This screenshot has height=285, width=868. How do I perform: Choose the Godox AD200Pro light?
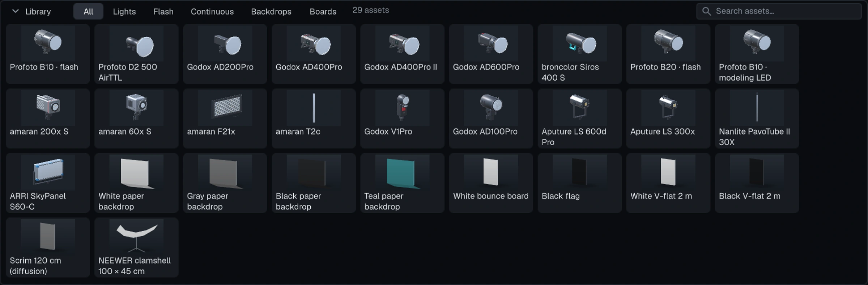point(225,54)
